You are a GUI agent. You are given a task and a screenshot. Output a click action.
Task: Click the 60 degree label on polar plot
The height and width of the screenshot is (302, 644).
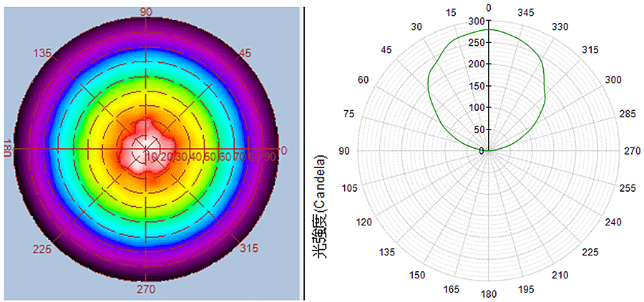364,79
